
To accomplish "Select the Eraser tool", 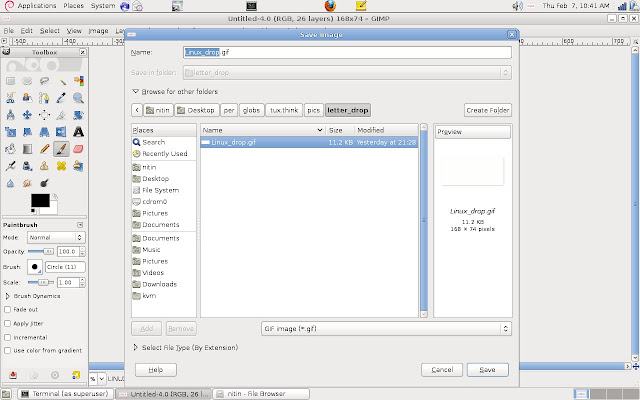I will (78, 149).
